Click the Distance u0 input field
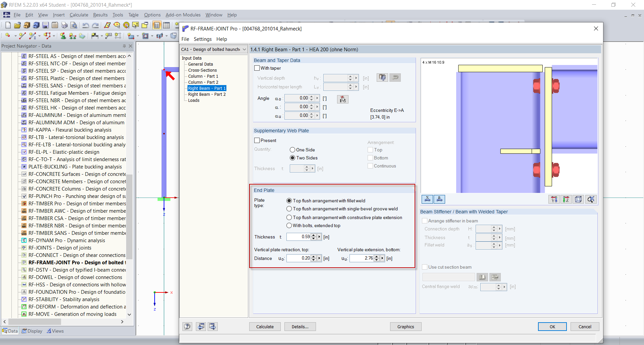Viewport: 644px width, 345px height. point(299,258)
